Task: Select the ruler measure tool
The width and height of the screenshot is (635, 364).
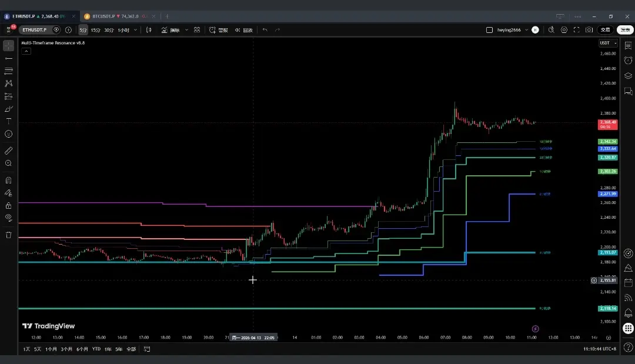Action: pyautogui.click(x=8, y=151)
